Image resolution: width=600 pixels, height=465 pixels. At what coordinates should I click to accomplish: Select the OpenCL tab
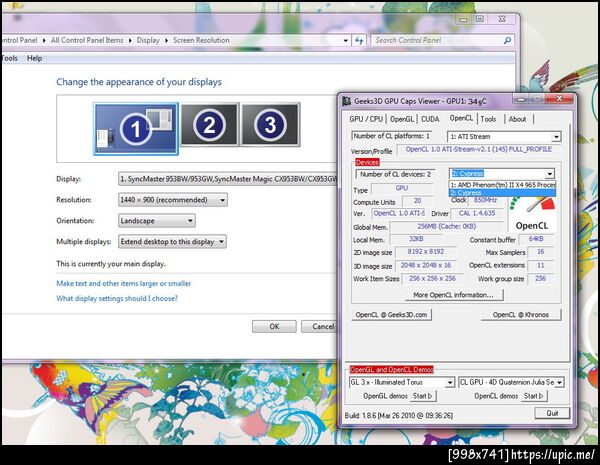461,118
